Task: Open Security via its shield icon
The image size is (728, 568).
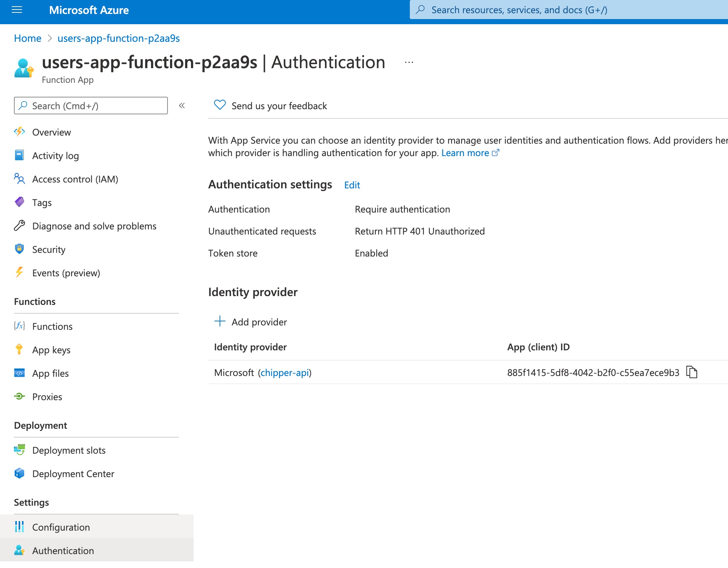Action: tap(19, 249)
